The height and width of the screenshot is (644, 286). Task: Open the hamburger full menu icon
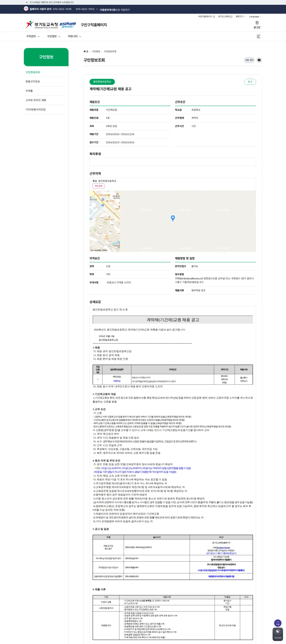click(x=258, y=37)
